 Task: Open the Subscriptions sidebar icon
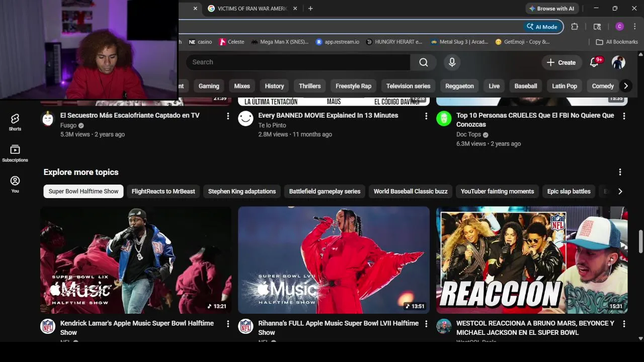pyautogui.click(x=15, y=153)
